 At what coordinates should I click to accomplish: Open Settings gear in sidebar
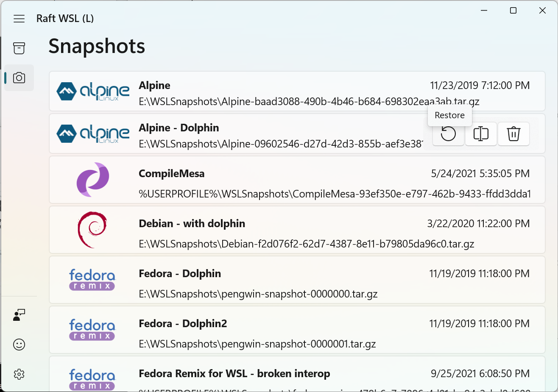coord(19,374)
